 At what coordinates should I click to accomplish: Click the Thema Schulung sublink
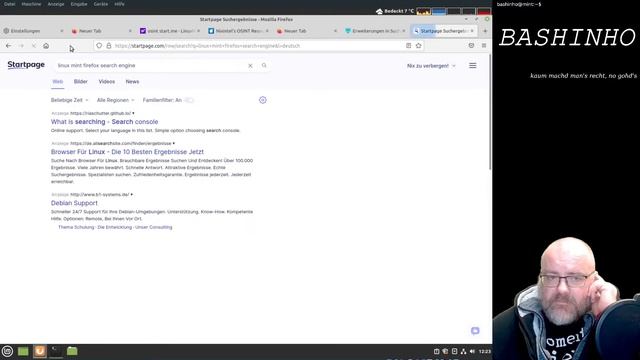click(x=76, y=227)
